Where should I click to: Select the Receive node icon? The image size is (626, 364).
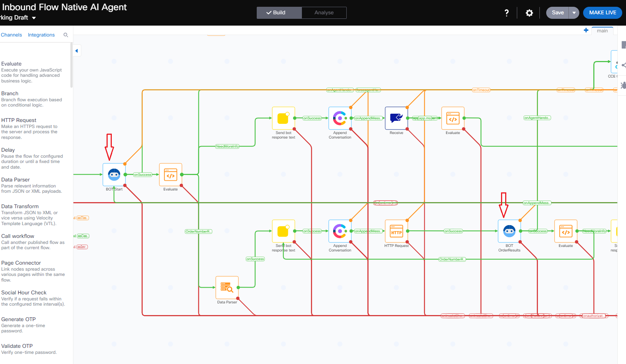[x=396, y=118]
